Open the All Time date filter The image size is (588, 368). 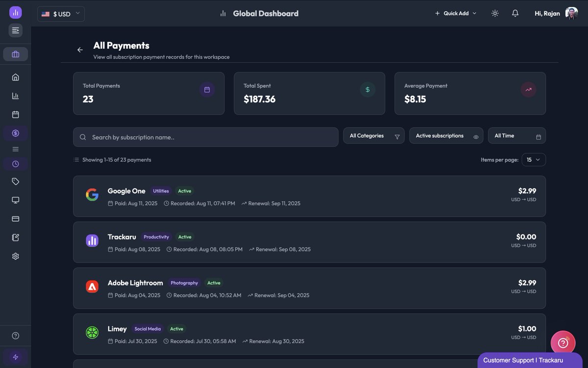click(x=517, y=136)
